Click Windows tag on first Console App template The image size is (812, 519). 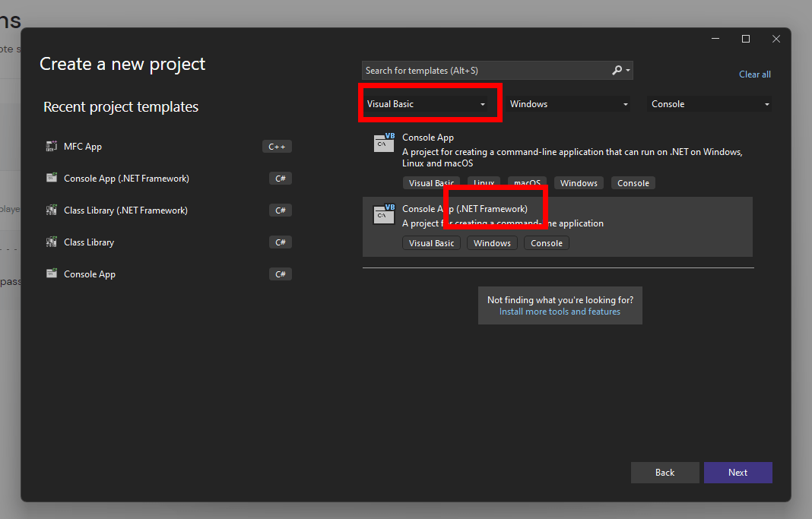click(579, 183)
